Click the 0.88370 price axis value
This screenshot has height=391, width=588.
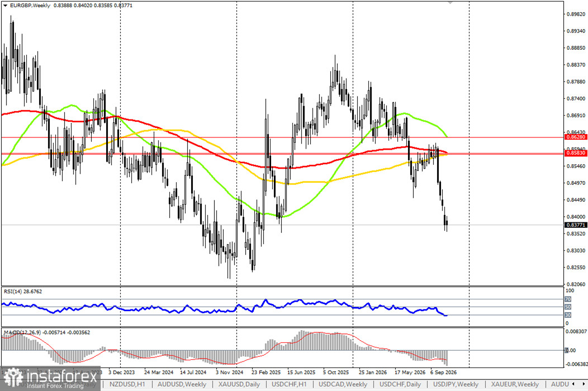575,65
